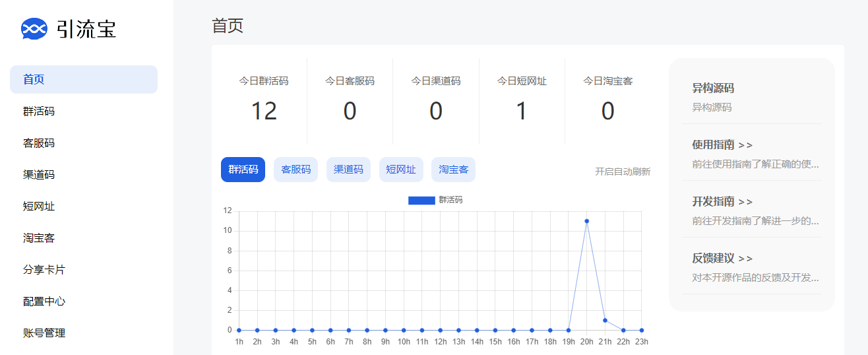Open 分享卡片 in the sidebar
This screenshot has width=868, height=355.
(x=44, y=270)
